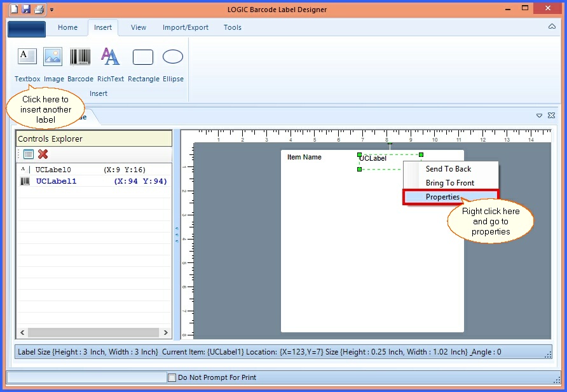Check Do Not Prompt For Print
This screenshot has height=392, width=567.
pos(172,377)
